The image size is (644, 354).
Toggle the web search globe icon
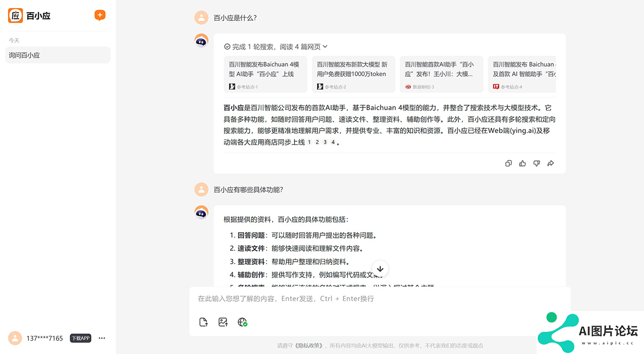point(243,322)
